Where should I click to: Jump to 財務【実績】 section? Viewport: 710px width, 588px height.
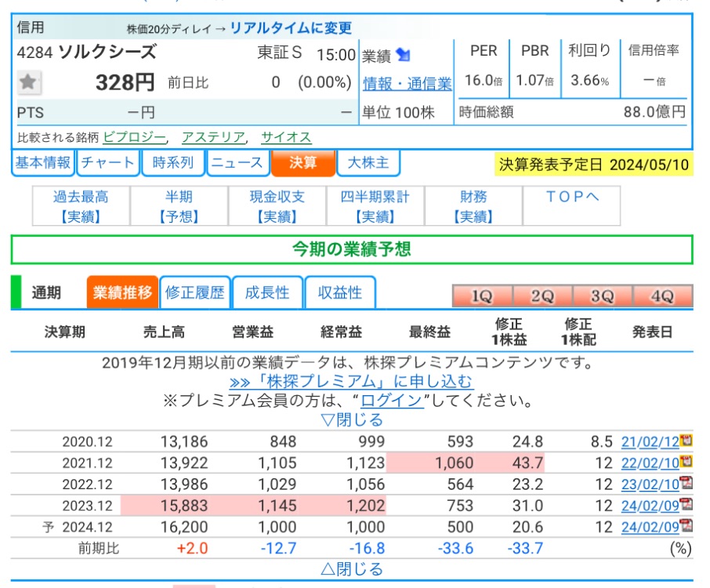pyautogui.click(x=473, y=206)
